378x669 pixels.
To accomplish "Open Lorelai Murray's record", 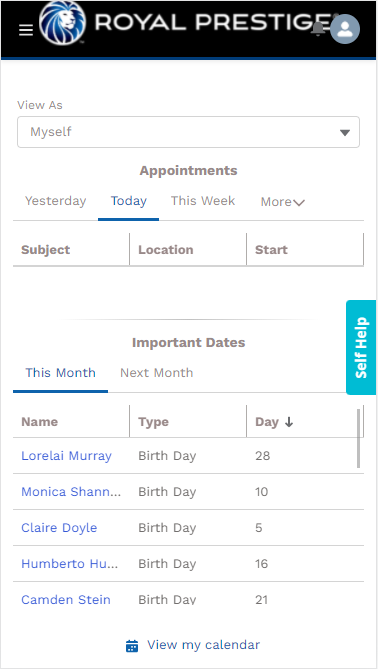I will (x=67, y=456).
